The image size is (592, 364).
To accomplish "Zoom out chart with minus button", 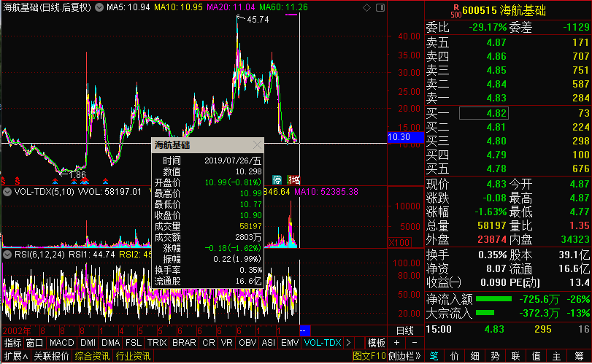I will [415, 343].
